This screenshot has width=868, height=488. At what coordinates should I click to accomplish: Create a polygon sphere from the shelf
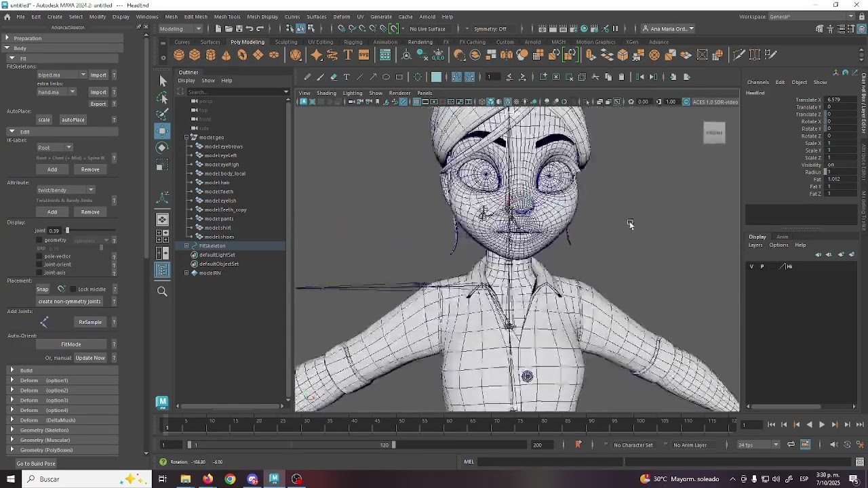click(179, 55)
